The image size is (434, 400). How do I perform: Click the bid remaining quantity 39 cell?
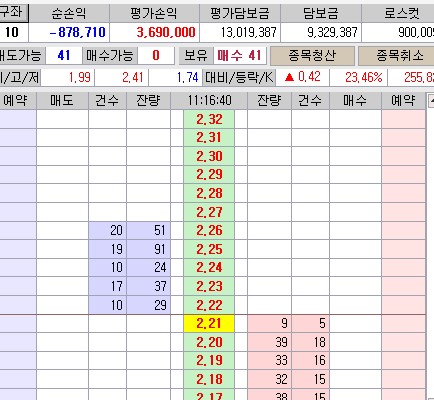269,342
